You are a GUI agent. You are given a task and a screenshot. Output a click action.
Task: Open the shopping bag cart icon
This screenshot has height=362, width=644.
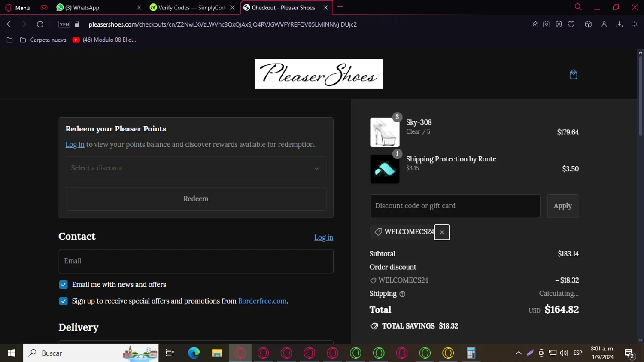click(x=573, y=74)
